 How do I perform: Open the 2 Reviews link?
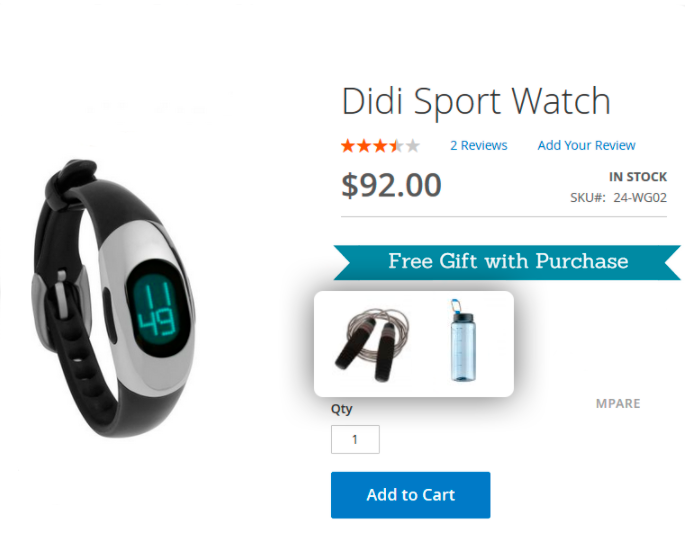click(x=479, y=145)
